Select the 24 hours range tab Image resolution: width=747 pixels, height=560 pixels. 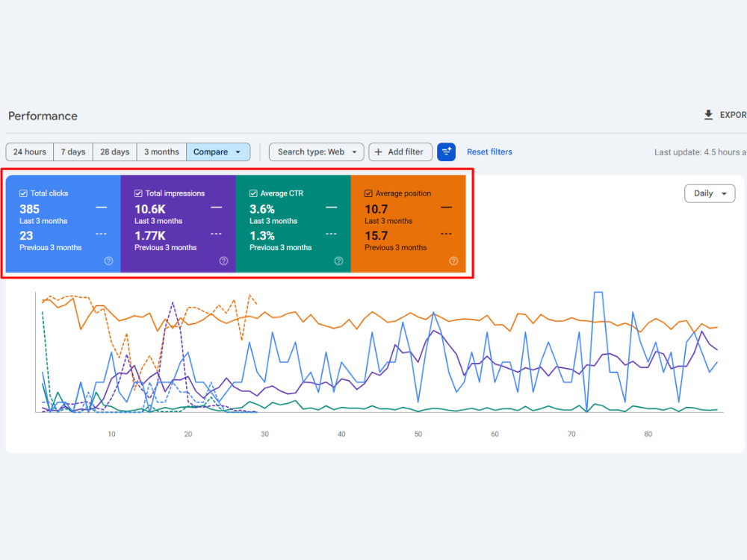pos(30,152)
